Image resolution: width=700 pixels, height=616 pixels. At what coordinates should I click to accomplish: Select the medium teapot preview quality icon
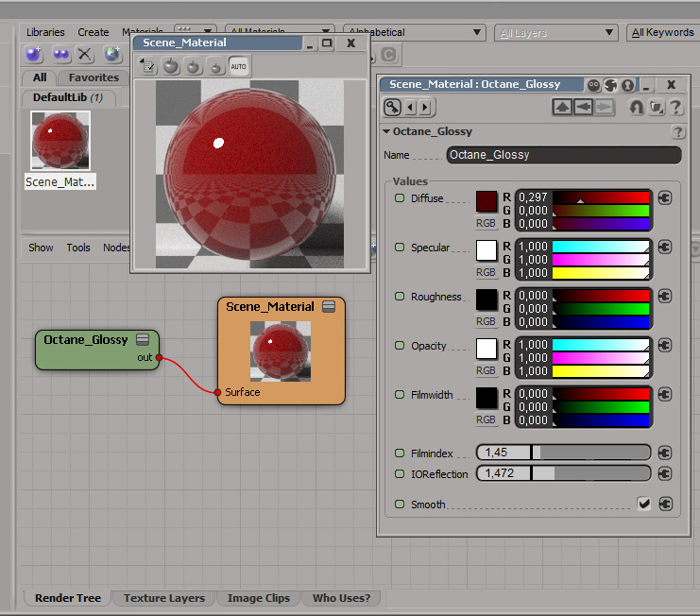tap(194, 67)
